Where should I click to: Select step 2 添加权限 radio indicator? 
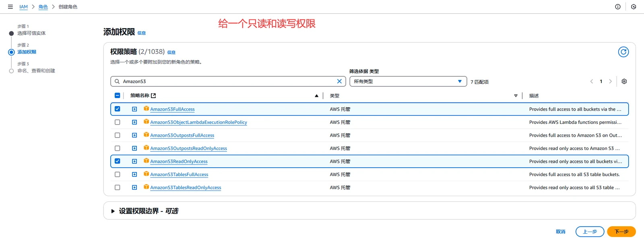click(x=11, y=52)
